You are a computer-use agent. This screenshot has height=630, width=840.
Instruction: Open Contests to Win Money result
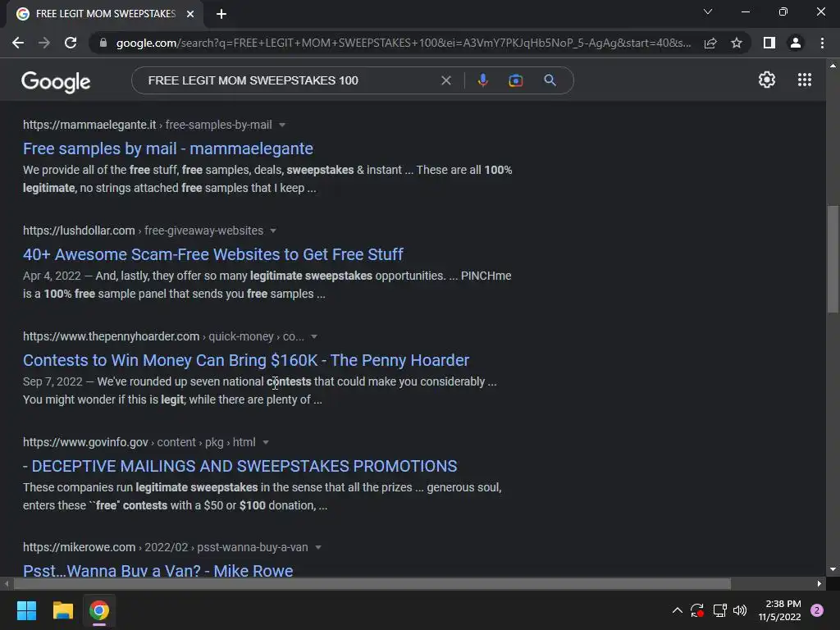point(246,360)
